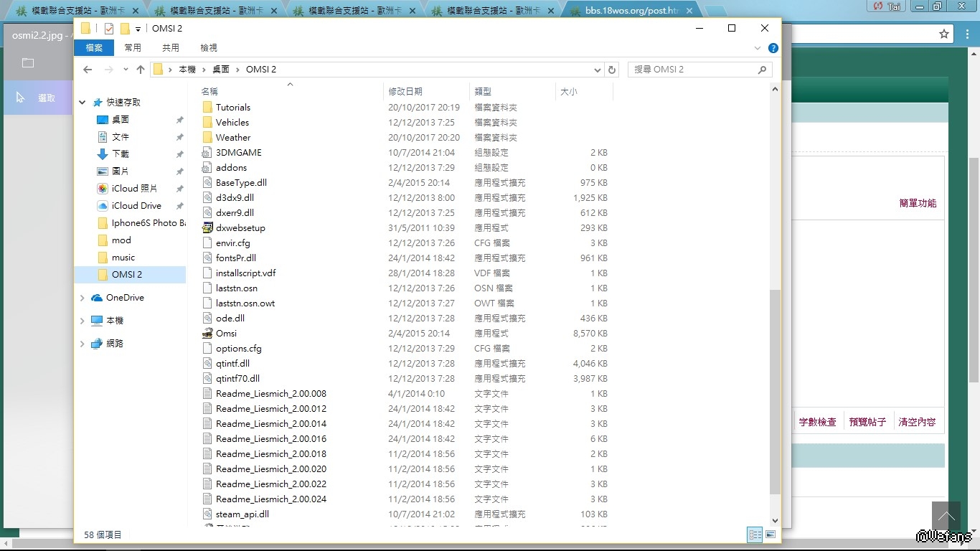Switch to large icons view
The width and height of the screenshot is (980, 551).
click(771, 534)
